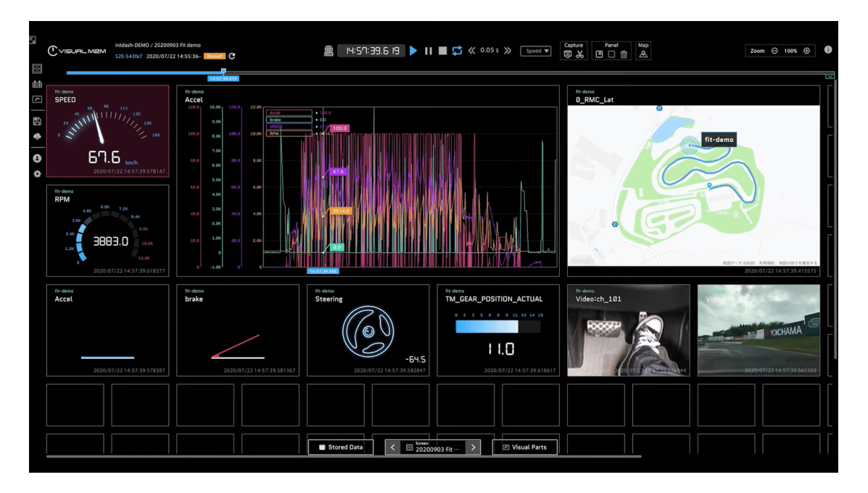This screenshot has height=493, width=868.
Task: Open the S2E-543fa7 measurement link
Action: coord(129,57)
